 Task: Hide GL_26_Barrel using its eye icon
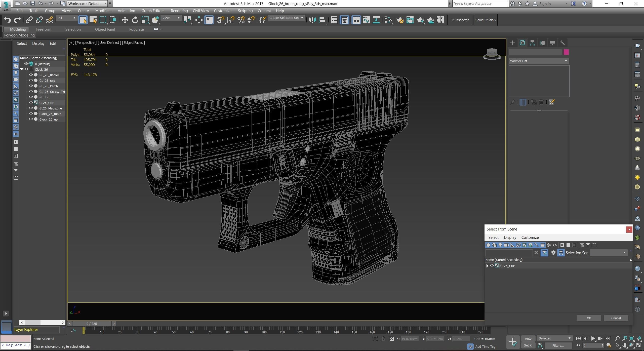click(31, 75)
